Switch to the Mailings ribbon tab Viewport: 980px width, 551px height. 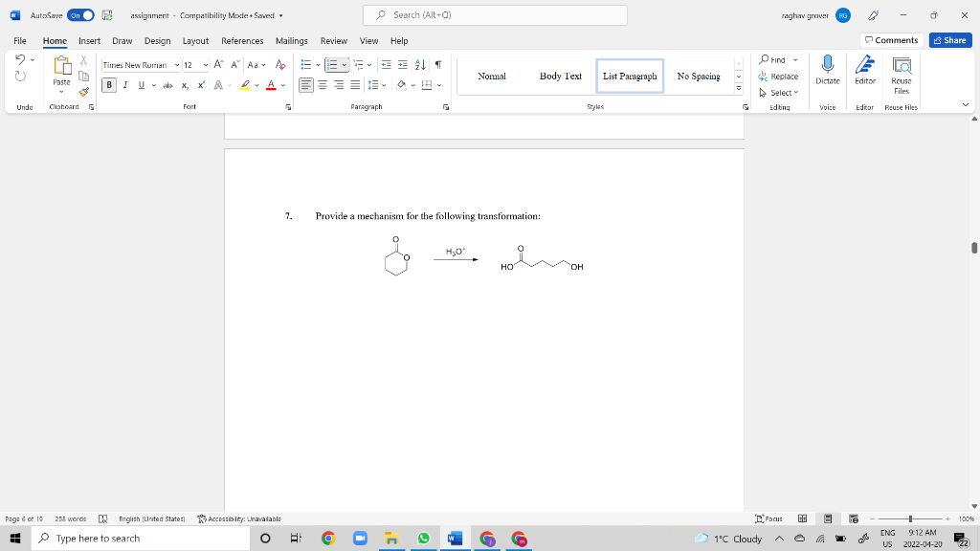point(291,41)
